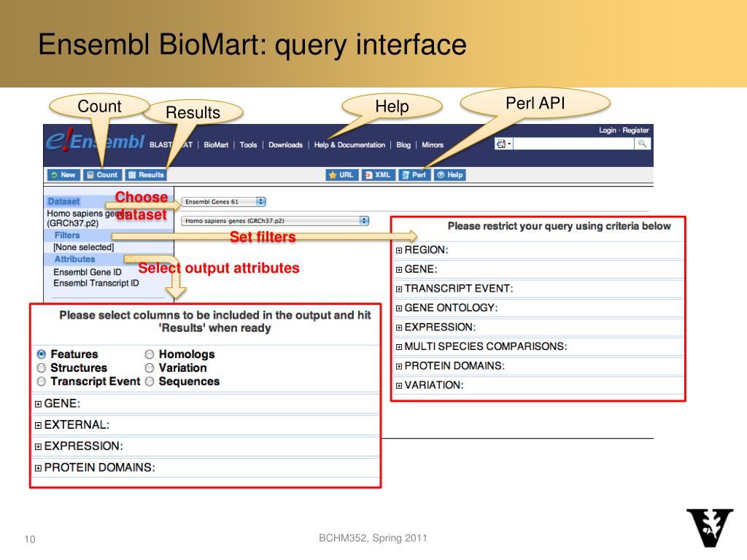Open the BioMart Help button
This screenshot has width=747, height=560.
[449, 175]
